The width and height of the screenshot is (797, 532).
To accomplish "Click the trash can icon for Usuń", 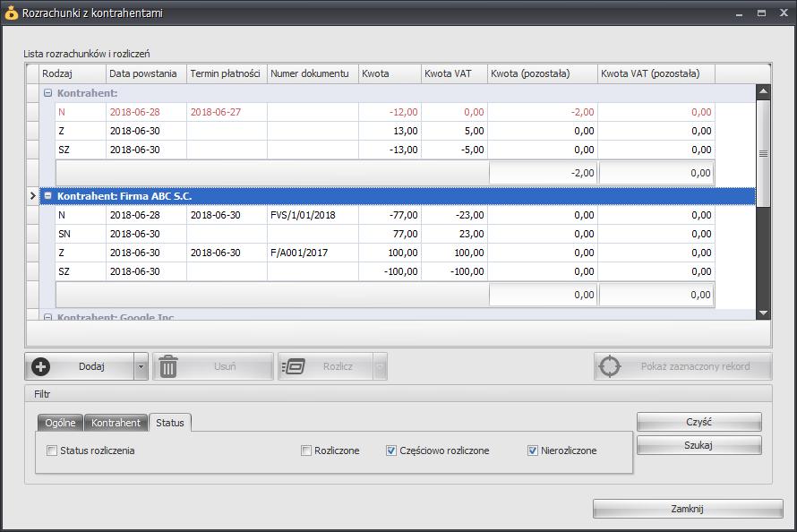I will (168, 366).
